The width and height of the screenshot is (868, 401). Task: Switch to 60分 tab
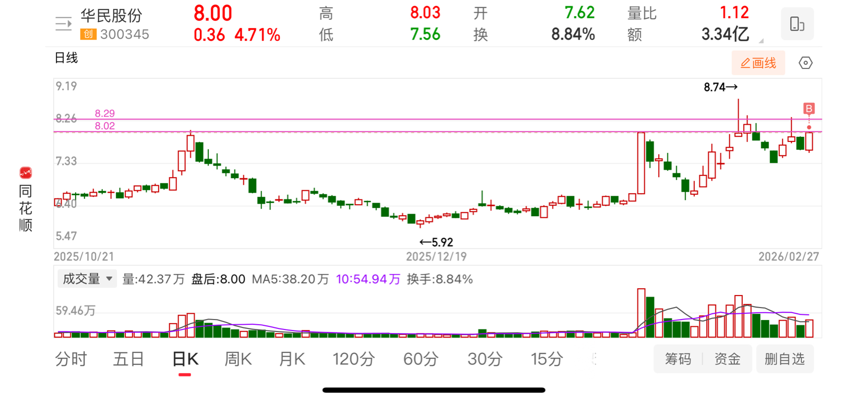[420, 359]
